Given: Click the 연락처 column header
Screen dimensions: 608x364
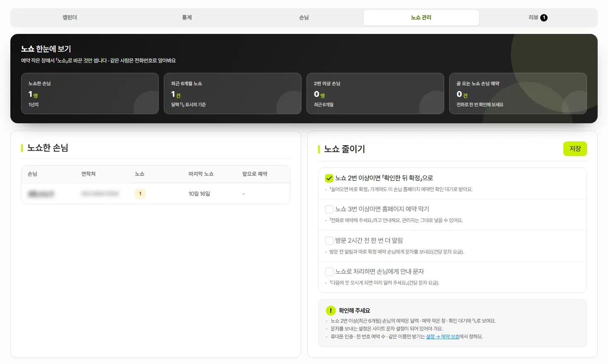Looking at the screenshot, I should coord(89,174).
